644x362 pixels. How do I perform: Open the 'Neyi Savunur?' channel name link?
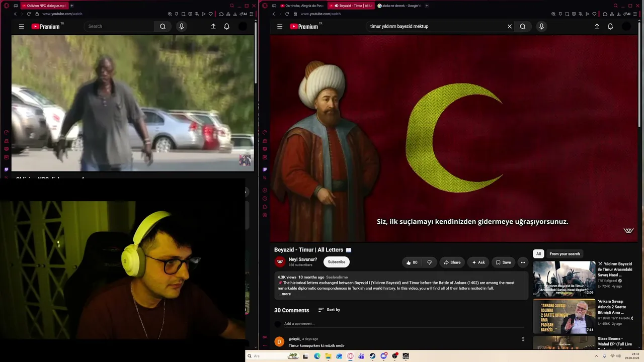[303, 259]
